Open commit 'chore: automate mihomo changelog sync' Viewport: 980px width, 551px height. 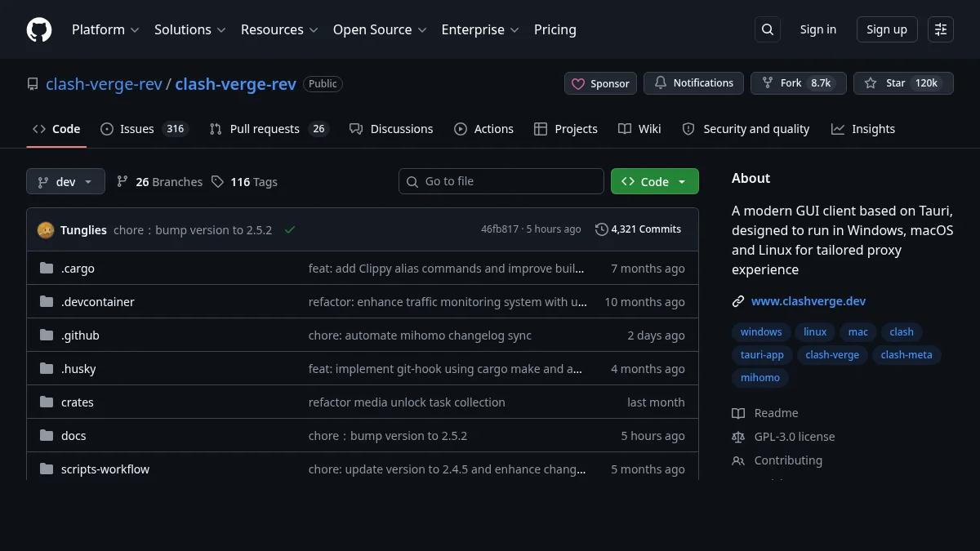click(420, 335)
